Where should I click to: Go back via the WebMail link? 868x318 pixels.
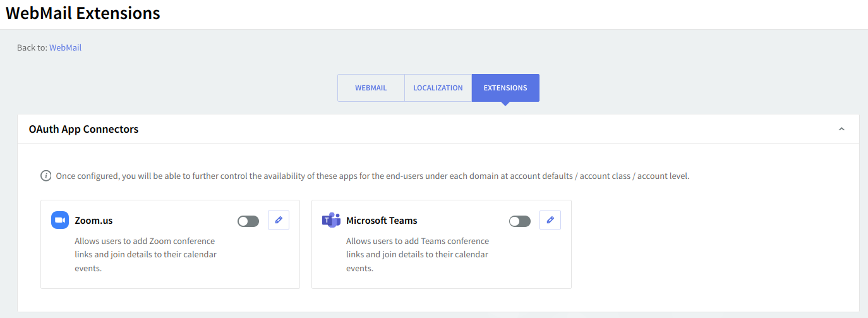pyautogui.click(x=65, y=47)
